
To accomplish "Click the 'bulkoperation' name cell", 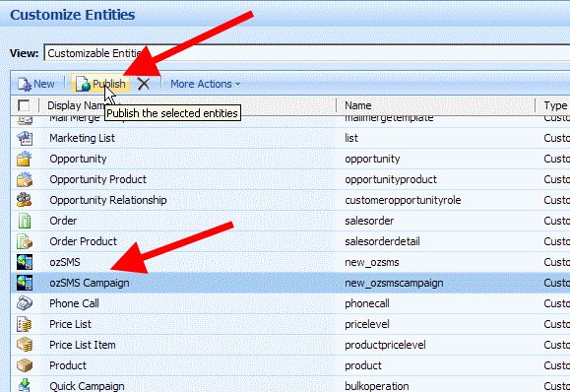I will click(x=377, y=386).
